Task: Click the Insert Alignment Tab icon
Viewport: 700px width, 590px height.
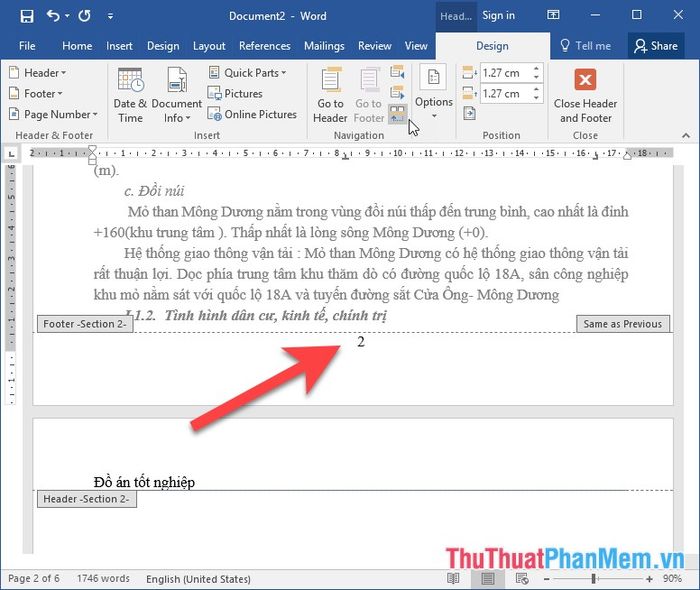Action: [469, 114]
